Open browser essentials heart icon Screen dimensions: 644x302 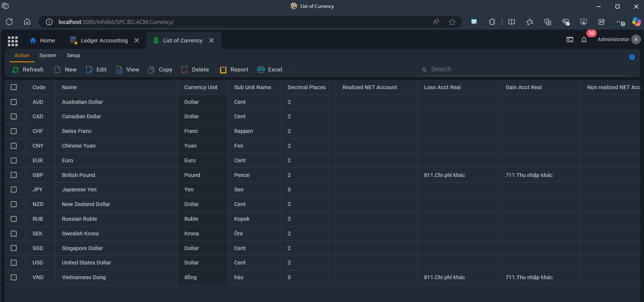pyautogui.click(x=566, y=22)
